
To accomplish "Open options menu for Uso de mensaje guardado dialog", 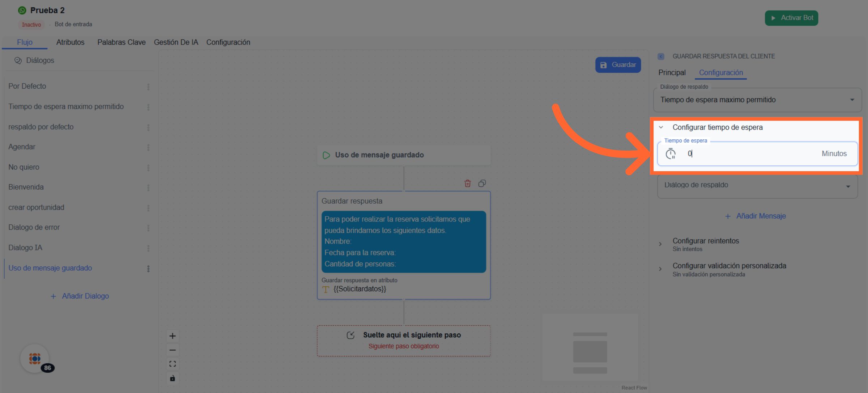I will [148, 269].
